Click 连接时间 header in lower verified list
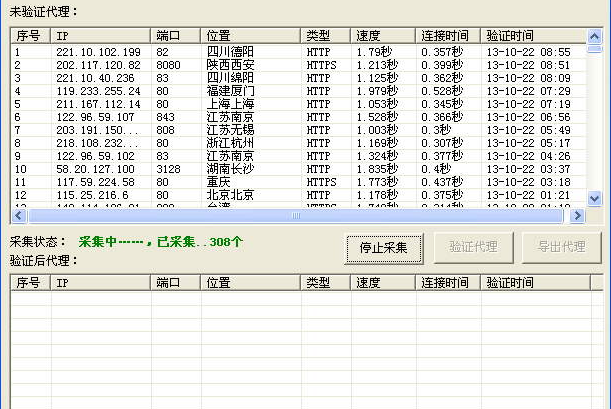611x409 pixels. click(448, 283)
